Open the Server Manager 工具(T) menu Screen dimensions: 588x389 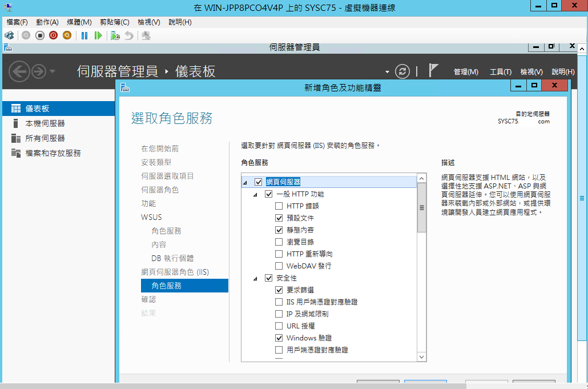pos(501,71)
